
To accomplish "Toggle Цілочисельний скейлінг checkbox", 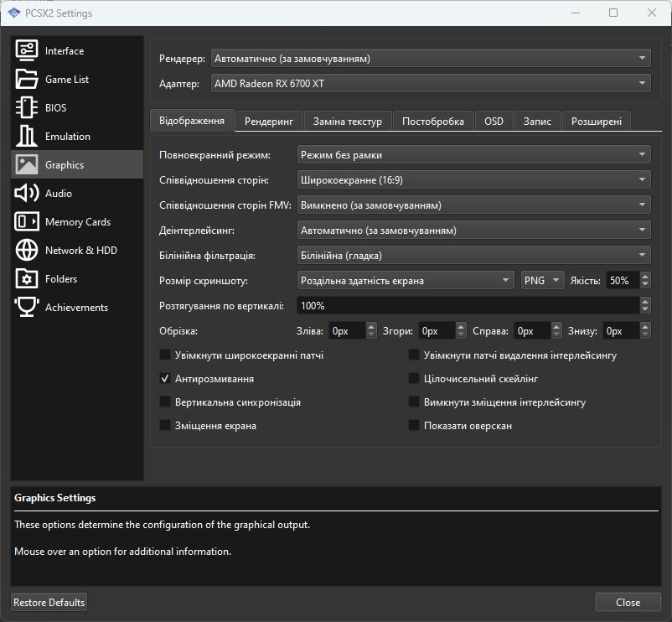I will [414, 379].
